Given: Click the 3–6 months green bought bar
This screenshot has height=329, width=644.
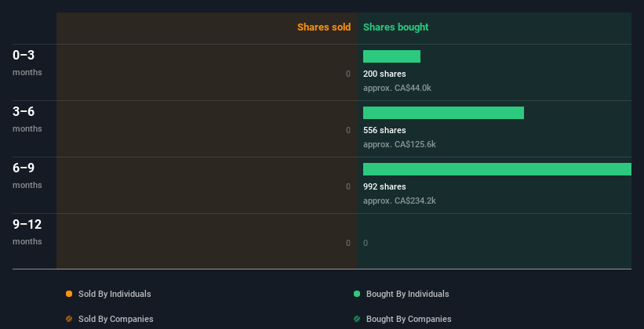Looking at the screenshot, I should [x=443, y=113].
